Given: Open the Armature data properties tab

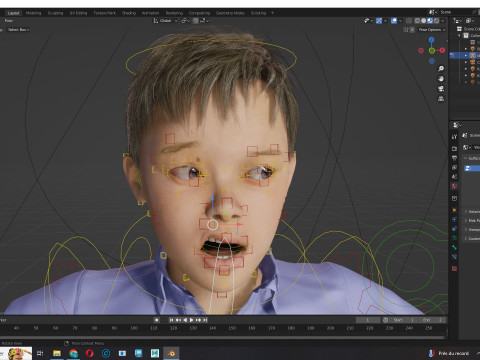Looking at the screenshot, I should pos(454,238).
